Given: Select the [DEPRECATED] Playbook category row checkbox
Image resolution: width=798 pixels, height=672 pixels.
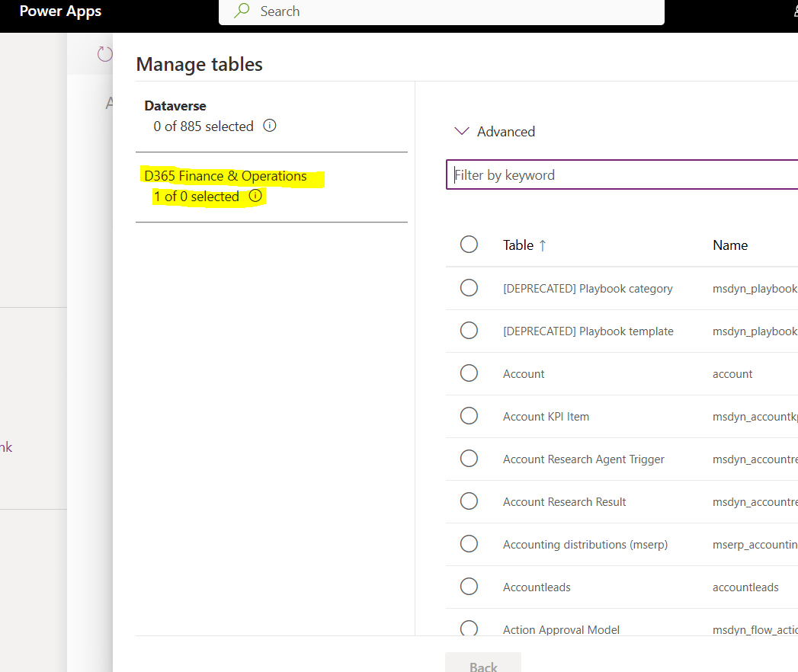Looking at the screenshot, I should (469, 288).
